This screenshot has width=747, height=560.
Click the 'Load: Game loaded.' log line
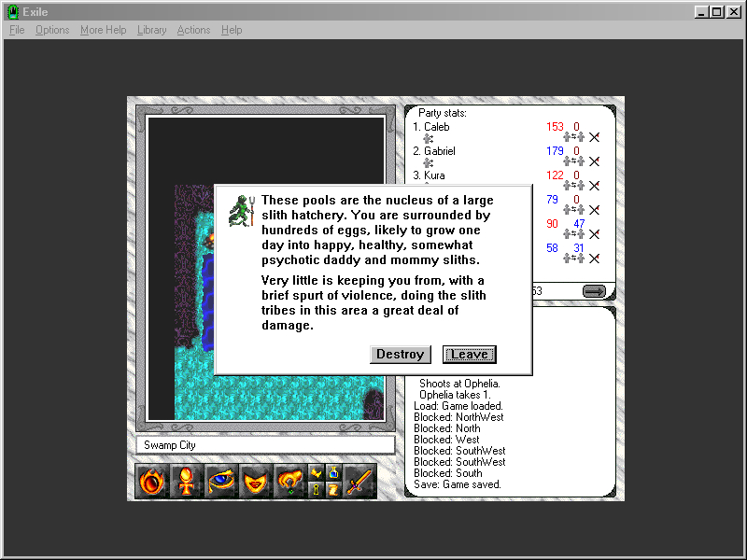[x=458, y=406]
